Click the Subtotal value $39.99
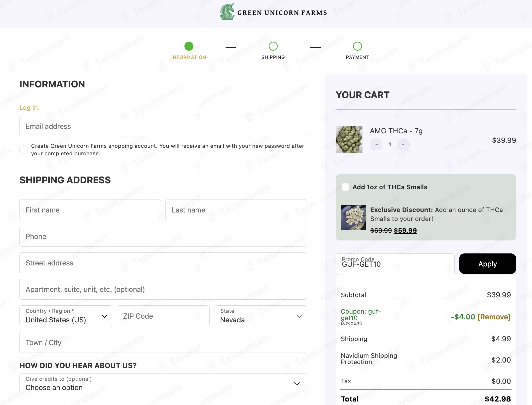Image resolution: width=532 pixels, height=405 pixels. point(499,295)
